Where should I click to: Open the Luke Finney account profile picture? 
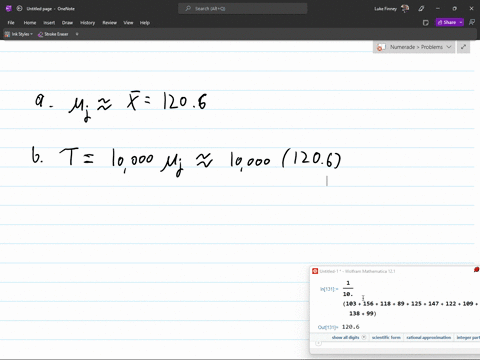point(405,9)
